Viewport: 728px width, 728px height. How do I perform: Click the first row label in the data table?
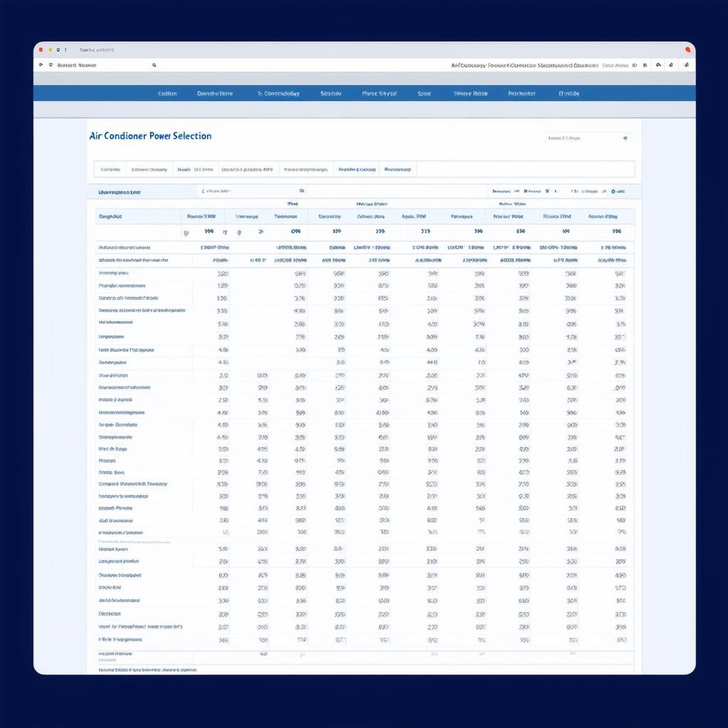click(124, 248)
